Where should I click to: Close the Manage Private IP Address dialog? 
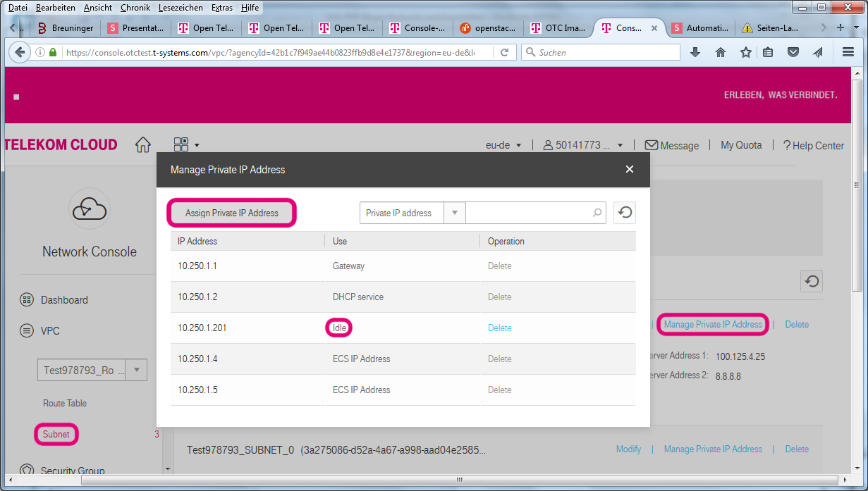pyautogui.click(x=630, y=169)
